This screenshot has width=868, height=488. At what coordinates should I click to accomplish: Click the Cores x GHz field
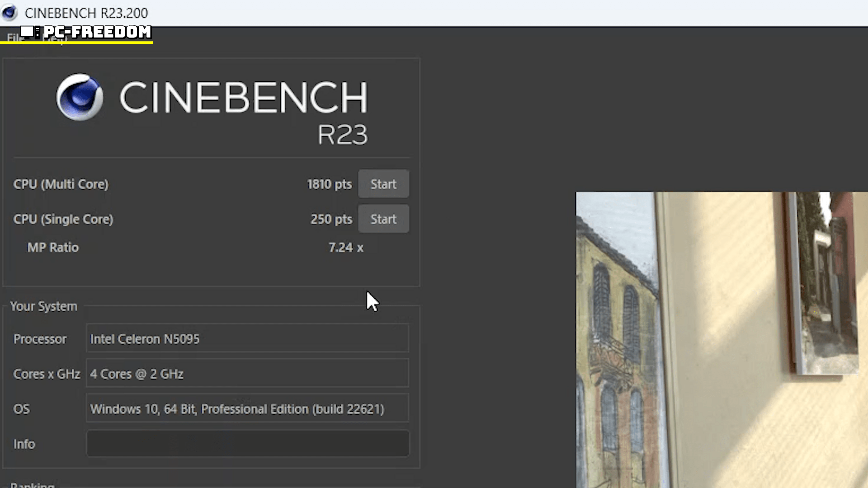click(247, 374)
